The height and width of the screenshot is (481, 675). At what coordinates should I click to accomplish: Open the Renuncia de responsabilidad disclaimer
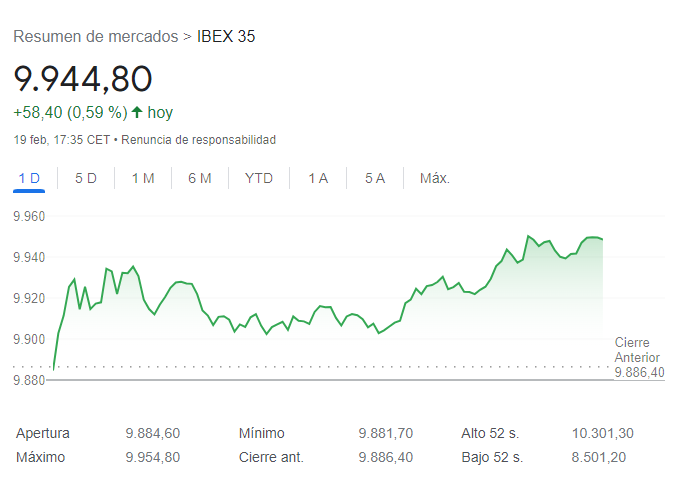200,140
